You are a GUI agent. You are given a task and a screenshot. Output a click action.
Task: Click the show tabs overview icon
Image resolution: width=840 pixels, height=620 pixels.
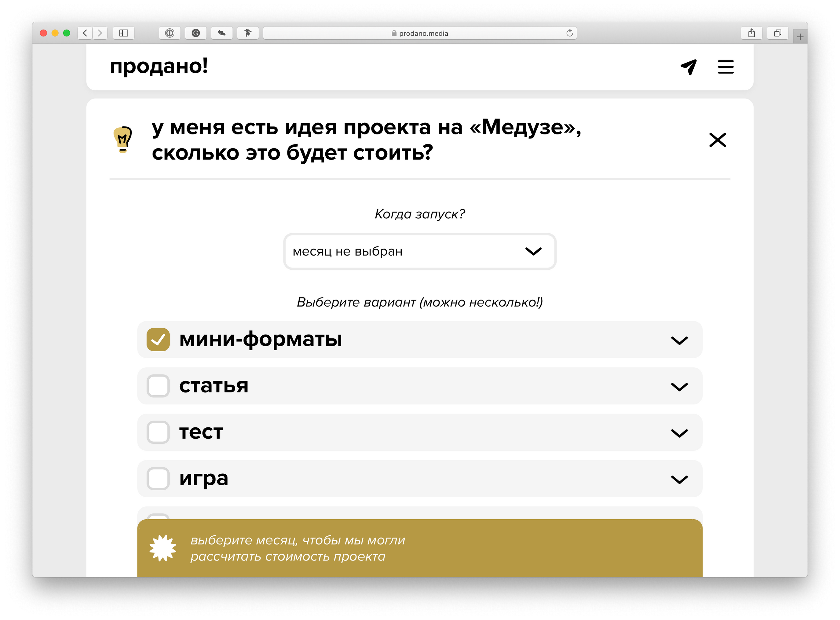coord(777,33)
